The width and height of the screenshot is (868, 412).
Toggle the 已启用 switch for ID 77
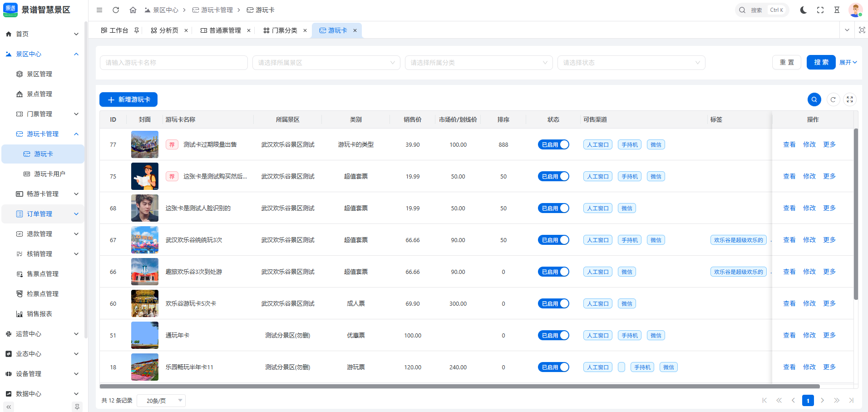click(x=553, y=144)
